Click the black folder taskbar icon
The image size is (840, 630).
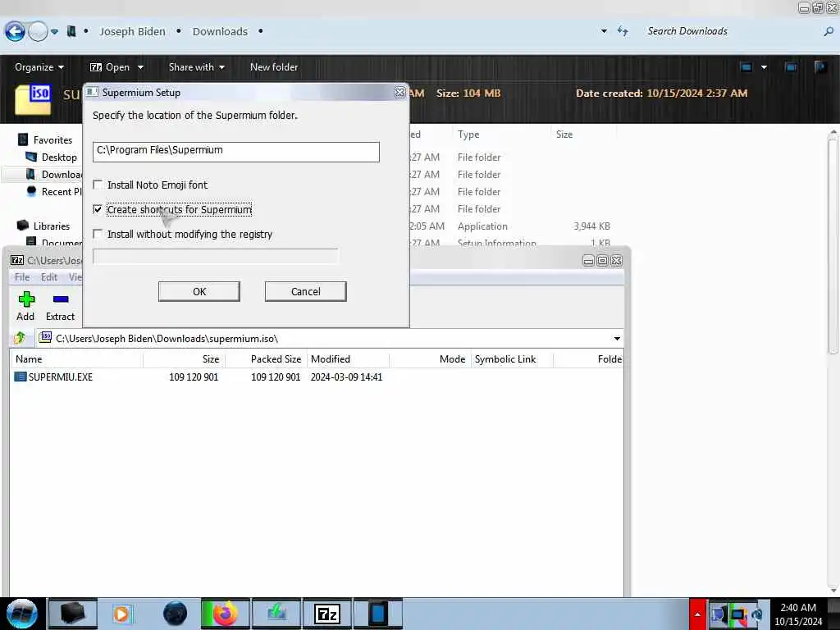(x=73, y=614)
